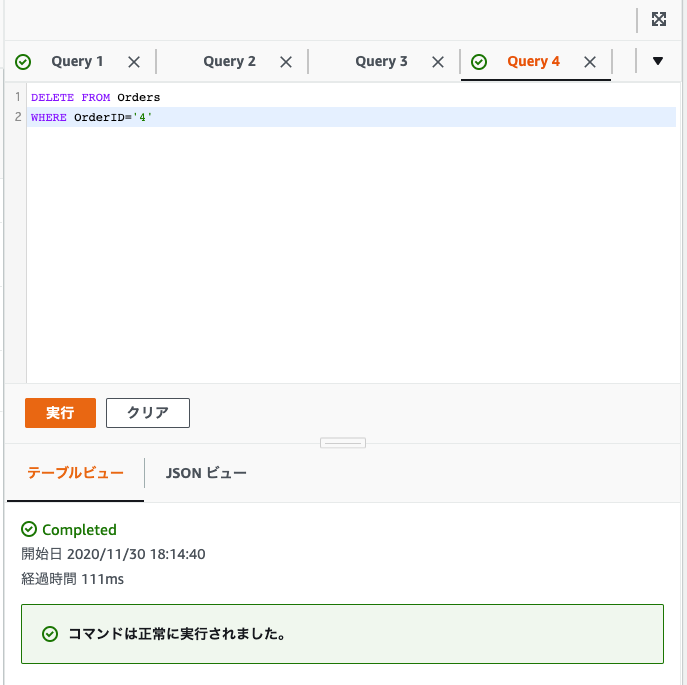Select the Query 3 tab
The height and width of the screenshot is (685, 687).
point(381,62)
